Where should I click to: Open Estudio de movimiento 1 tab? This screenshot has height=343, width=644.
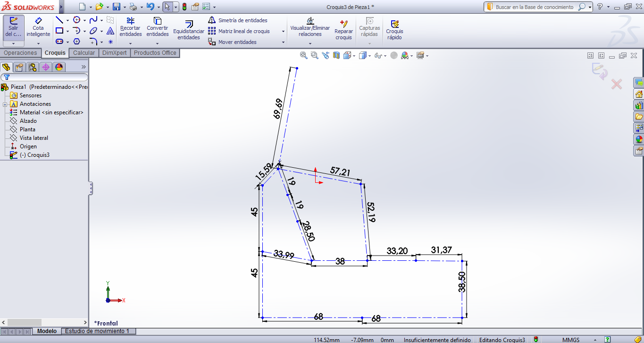[x=97, y=331]
